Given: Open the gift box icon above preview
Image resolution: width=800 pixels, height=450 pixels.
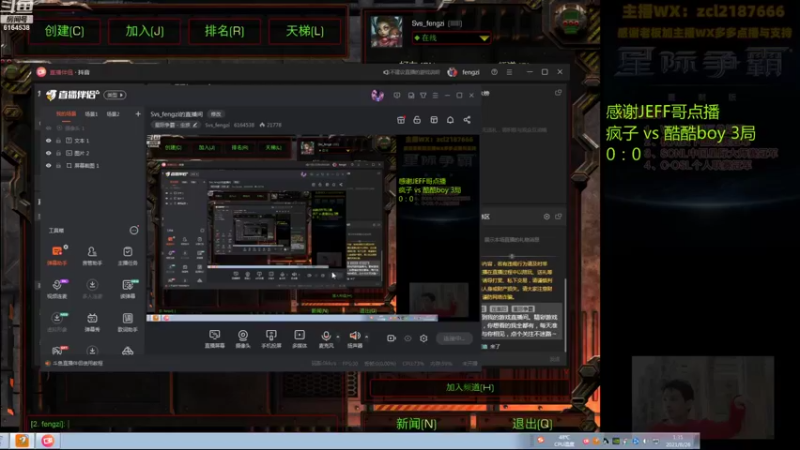Looking at the screenshot, I should pos(401,119).
